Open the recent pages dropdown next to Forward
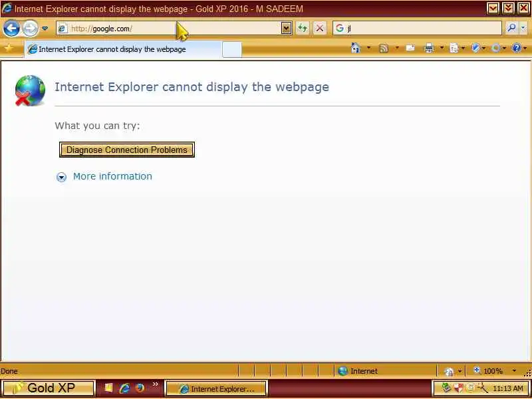This screenshot has width=532, height=399. (45, 29)
